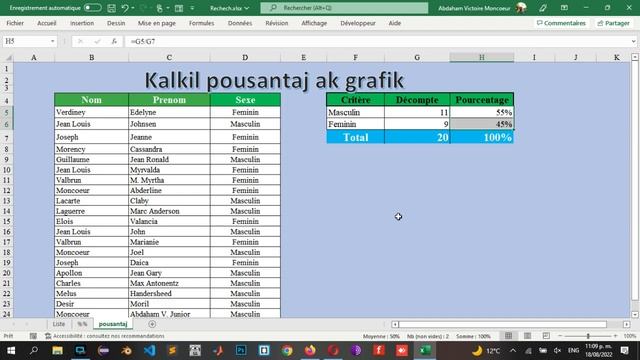640x360 pixels.
Task: Open the Formules ribbon tab
Action: pos(202,23)
